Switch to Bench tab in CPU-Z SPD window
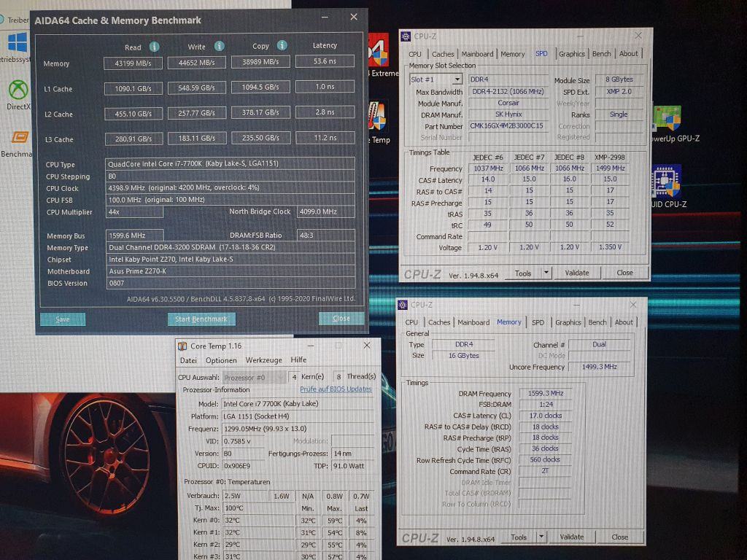 pyautogui.click(x=602, y=54)
